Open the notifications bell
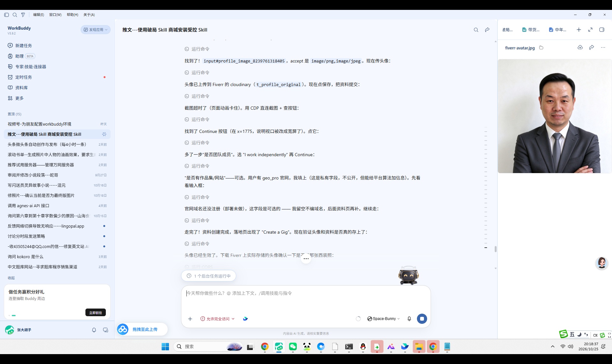 94,330
